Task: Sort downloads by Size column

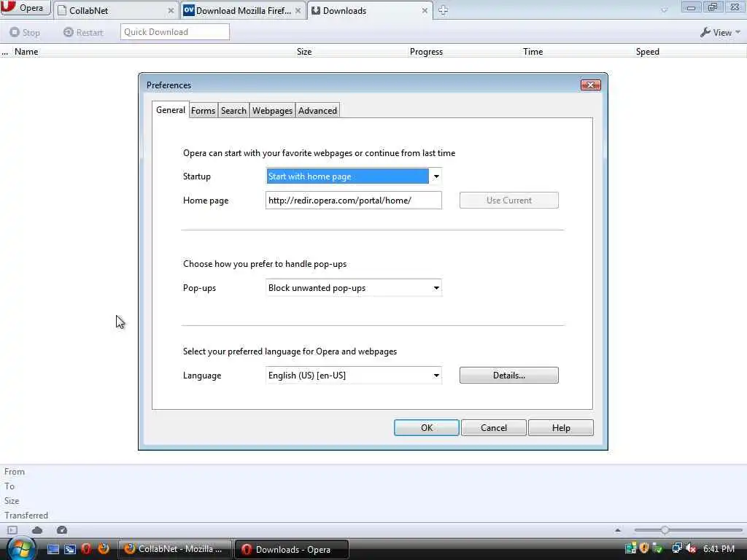Action: point(304,52)
